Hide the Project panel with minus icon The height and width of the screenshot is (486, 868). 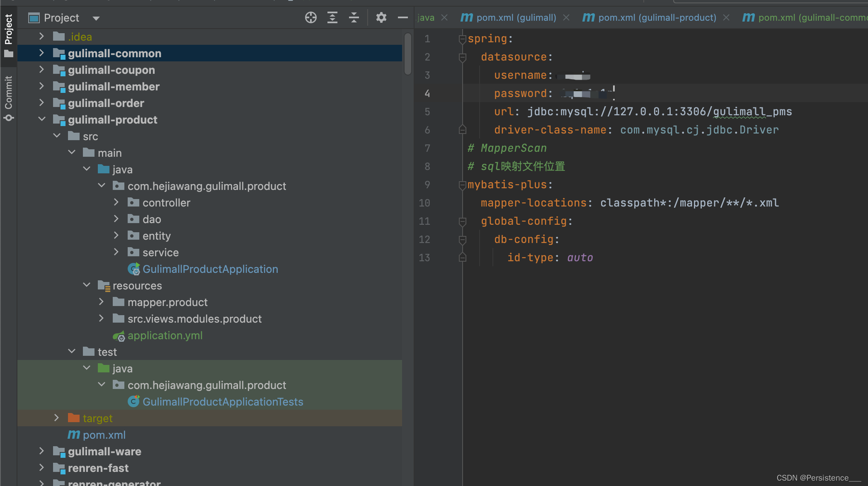click(402, 17)
